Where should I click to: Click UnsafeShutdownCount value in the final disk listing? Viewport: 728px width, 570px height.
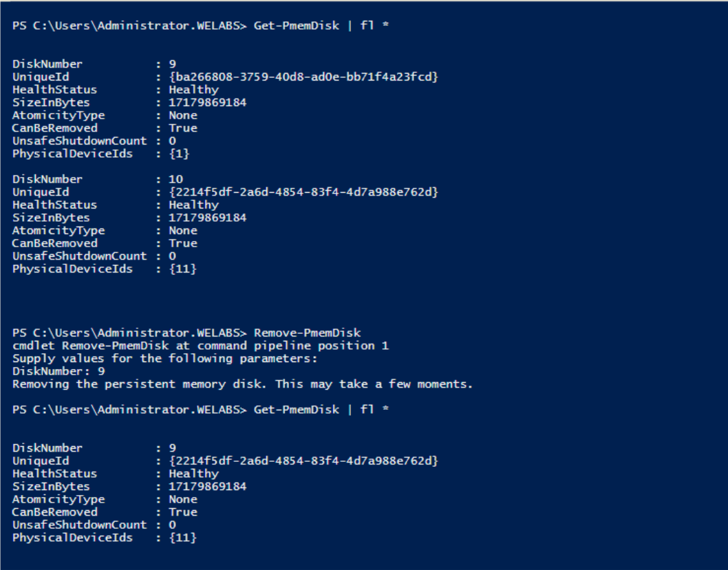(x=172, y=525)
